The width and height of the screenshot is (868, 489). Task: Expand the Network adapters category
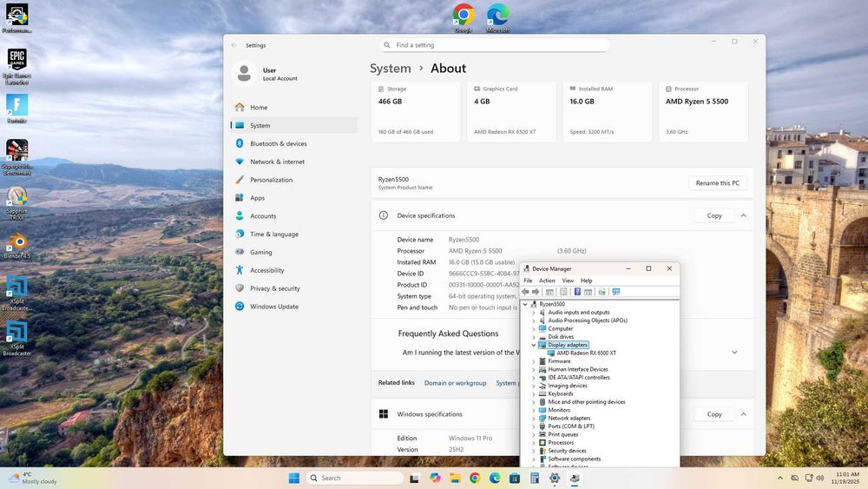point(534,418)
